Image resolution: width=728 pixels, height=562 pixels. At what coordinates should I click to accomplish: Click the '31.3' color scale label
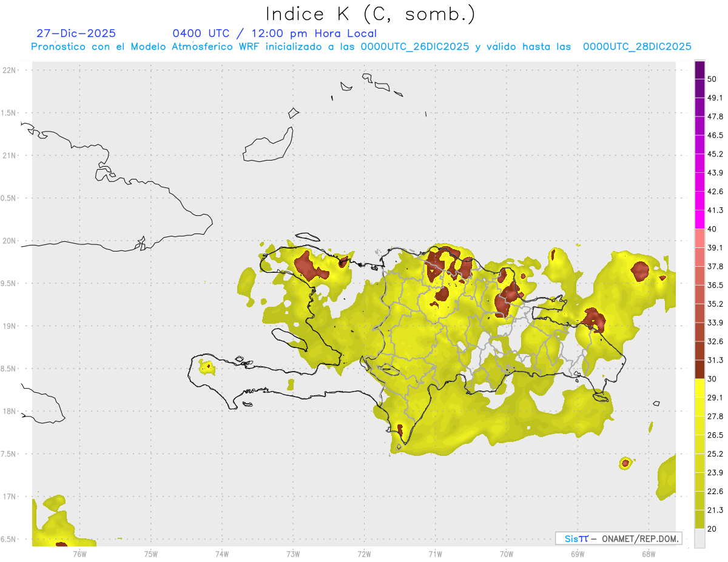click(715, 360)
